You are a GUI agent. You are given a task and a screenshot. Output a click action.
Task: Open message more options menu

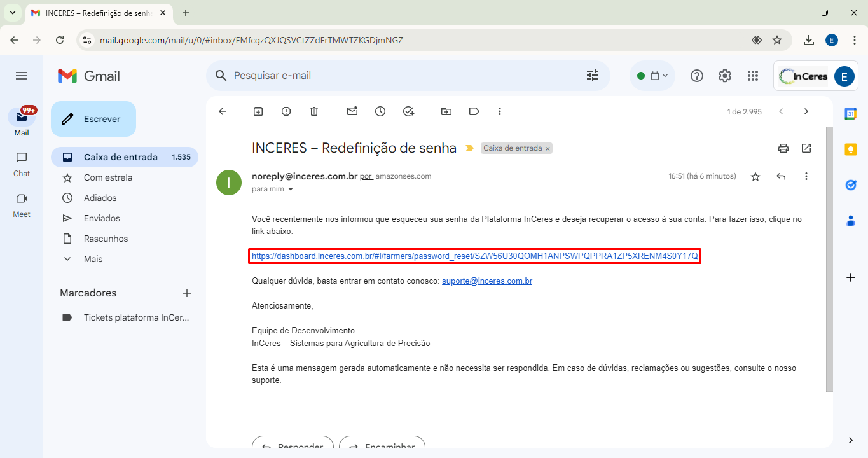[806, 176]
